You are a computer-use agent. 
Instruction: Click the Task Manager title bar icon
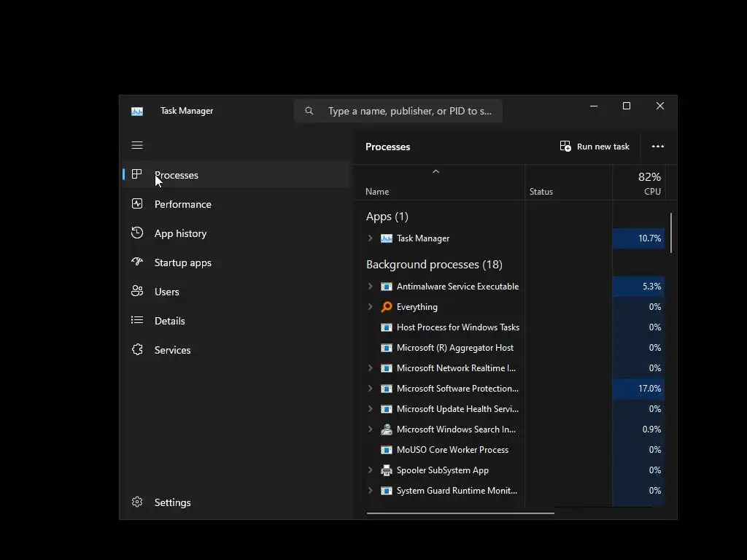pos(137,112)
